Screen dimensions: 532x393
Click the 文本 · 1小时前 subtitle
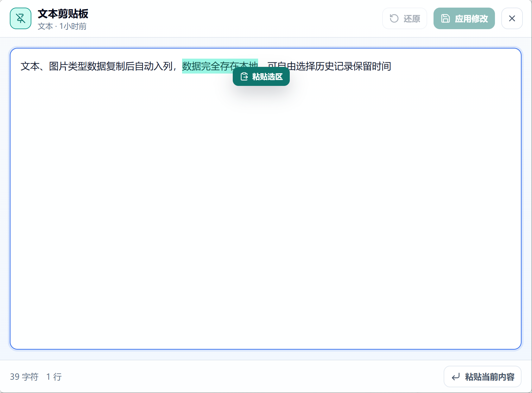click(x=62, y=26)
